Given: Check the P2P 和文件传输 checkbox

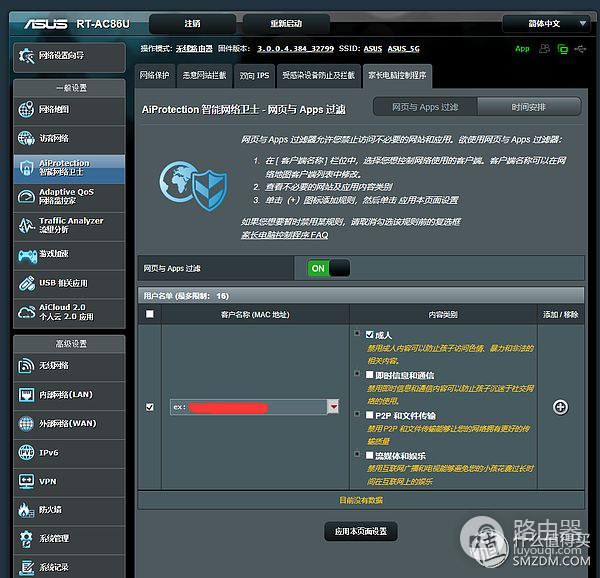Looking at the screenshot, I should click(x=357, y=414).
